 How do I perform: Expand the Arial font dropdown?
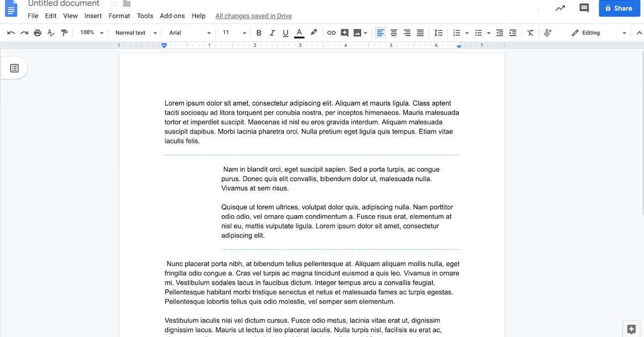click(x=190, y=33)
